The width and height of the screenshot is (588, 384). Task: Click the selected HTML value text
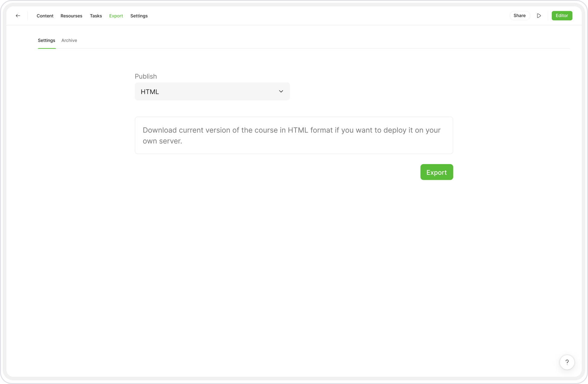click(150, 92)
